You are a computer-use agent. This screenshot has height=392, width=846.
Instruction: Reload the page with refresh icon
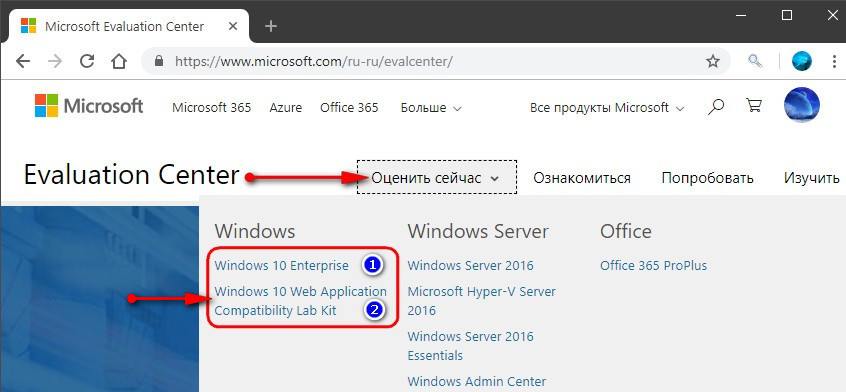(x=86, y=61)
